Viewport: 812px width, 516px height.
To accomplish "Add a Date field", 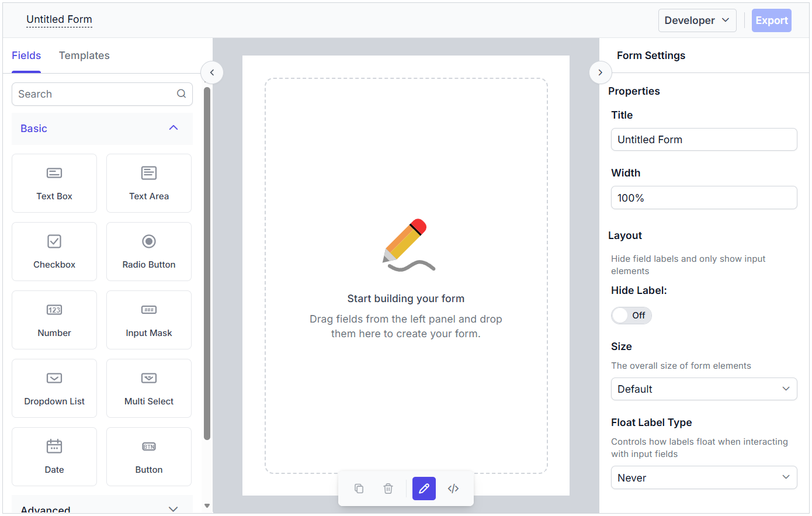I will pyautogui.click(x=54, y=456).
